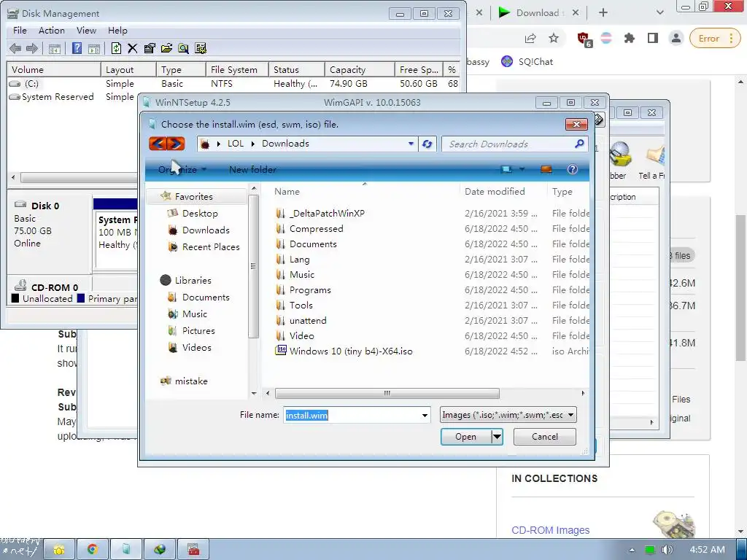Refresh the Downloads folder listing
Viewport: 747px width, 560px height.
(427, 144)
